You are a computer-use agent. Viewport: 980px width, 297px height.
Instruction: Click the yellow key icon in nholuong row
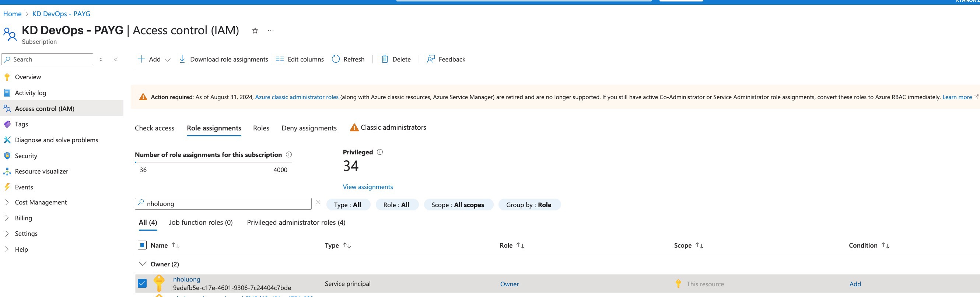[x=159, y=283]
